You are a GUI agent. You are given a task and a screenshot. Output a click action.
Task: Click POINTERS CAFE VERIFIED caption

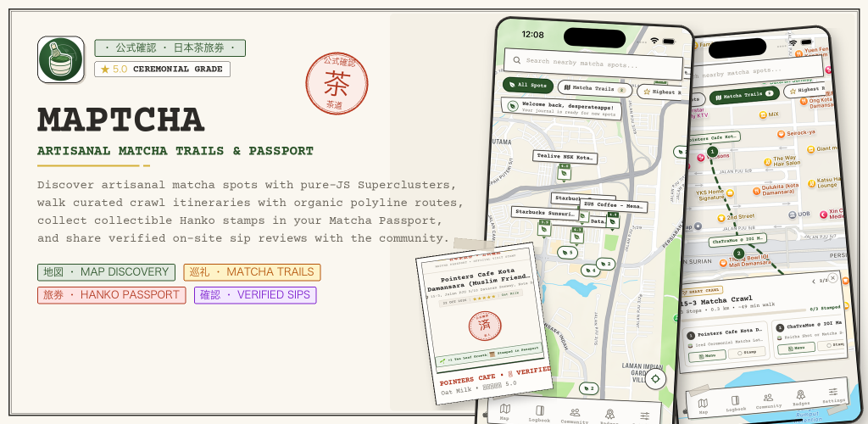coord(494,374)
